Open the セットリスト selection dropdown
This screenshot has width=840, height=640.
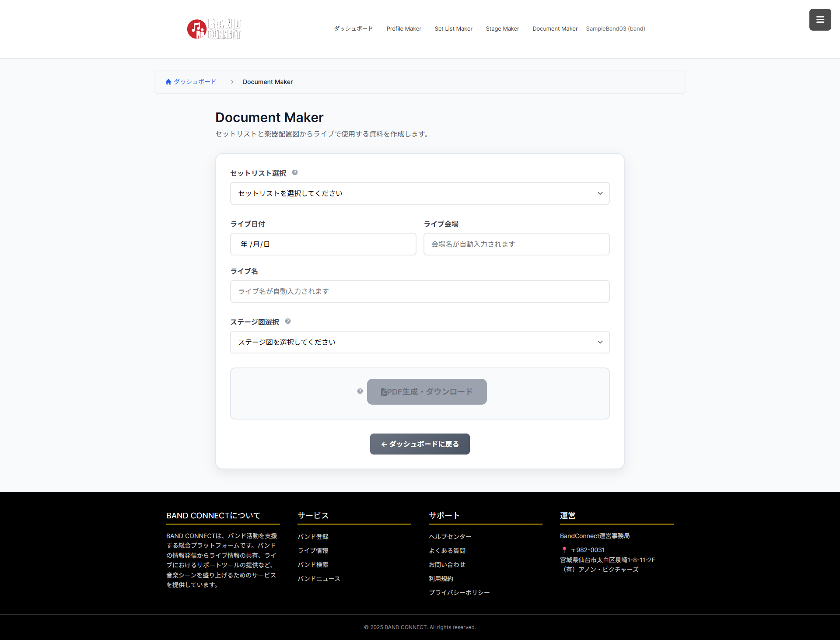420,193
